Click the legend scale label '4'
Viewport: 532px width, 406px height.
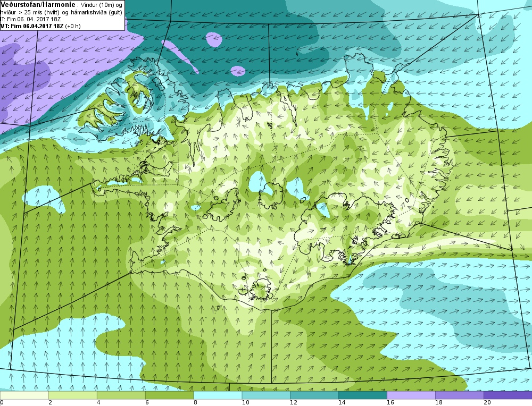(99, 402)
